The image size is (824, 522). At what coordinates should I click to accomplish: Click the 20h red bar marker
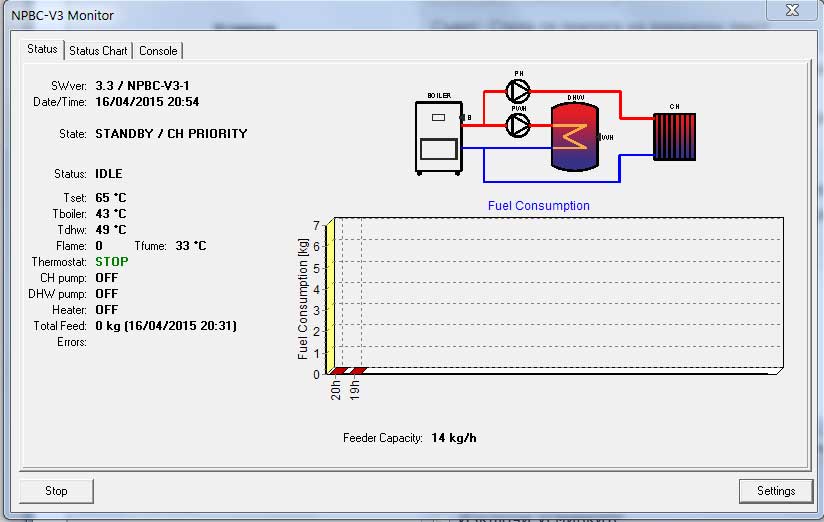[338, 370]
